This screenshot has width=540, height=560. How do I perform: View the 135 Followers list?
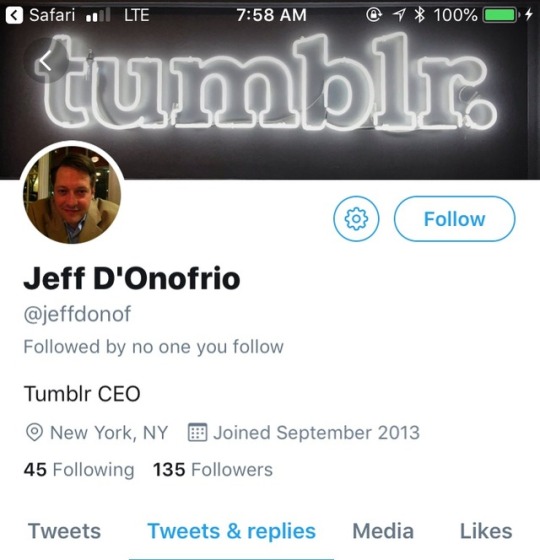[212, 469]
